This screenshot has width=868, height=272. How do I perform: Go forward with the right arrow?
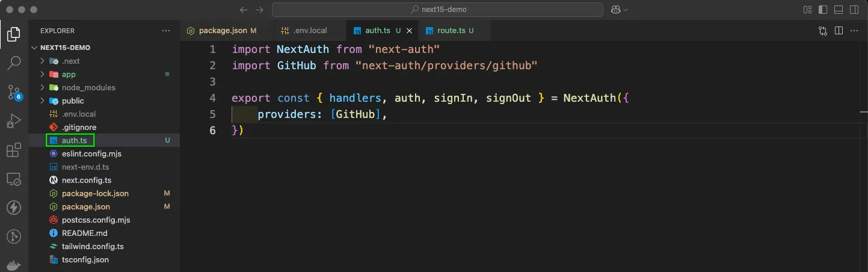[259, 10]
